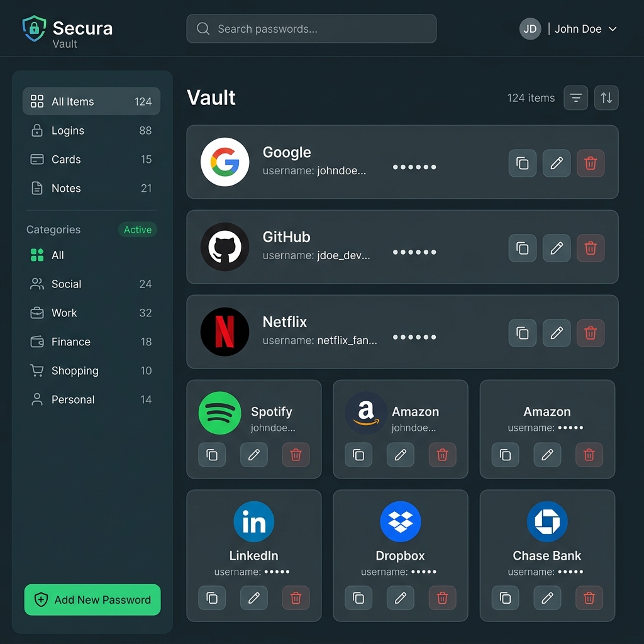
Task: Copy the LinkedIn password
Action: [212, 597]
